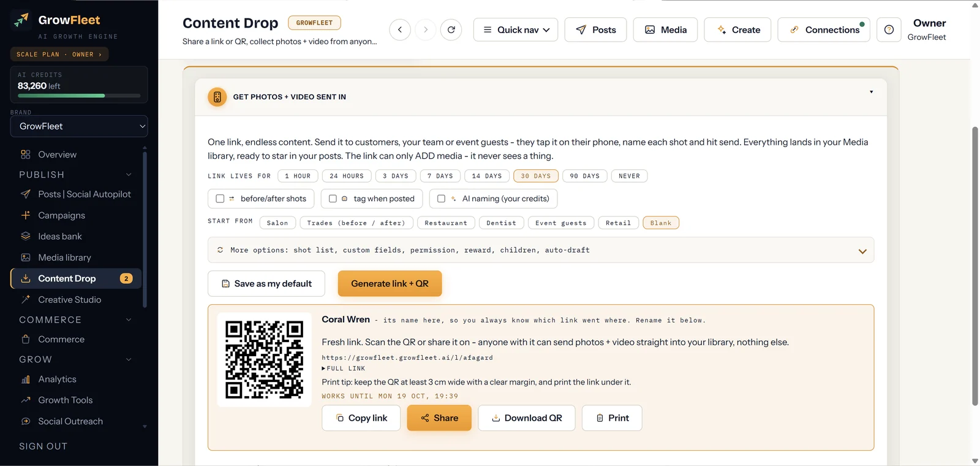Viewport: 980px width, 466px height.
Task: Collapse the Get Photos + Video panel arrow
Action: [871, 92]
